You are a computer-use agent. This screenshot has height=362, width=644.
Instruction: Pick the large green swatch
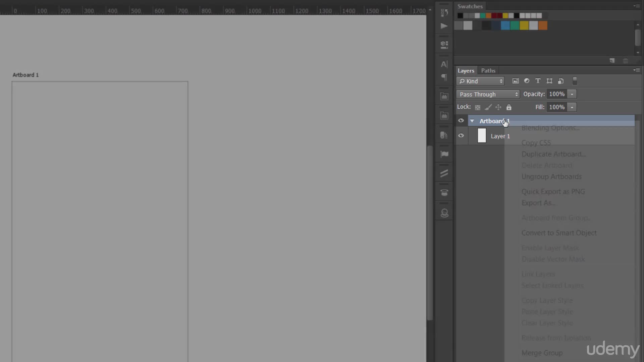click(x=515, y=25)
